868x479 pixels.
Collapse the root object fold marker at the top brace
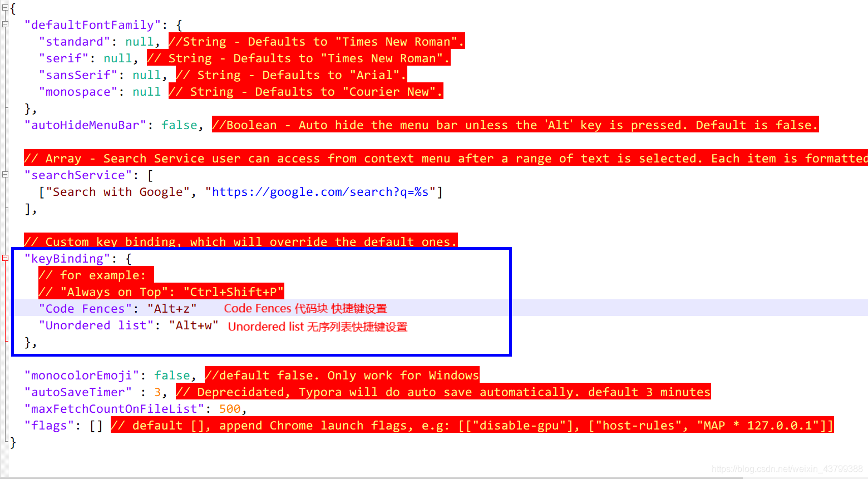click(5, 8)
